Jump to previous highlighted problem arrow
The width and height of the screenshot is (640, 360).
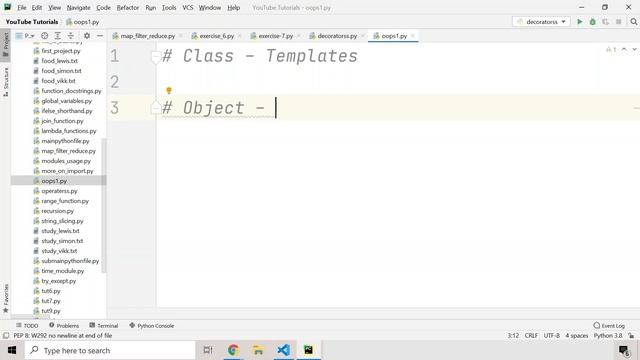pos(624,49)
